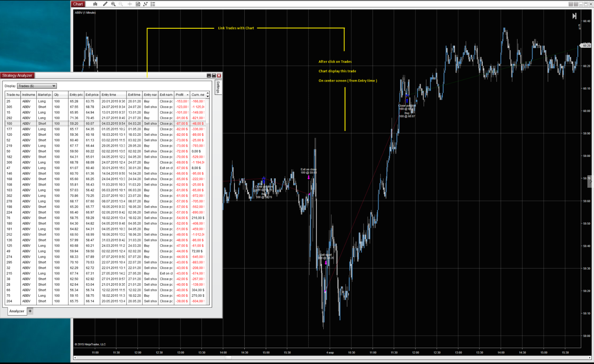Select the drawing tools pencil icon
This screenshot has width=594, height=364.
105,4
